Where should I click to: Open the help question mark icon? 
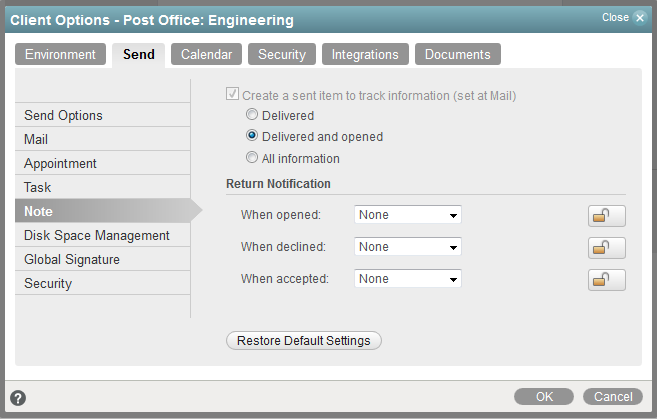pos(18,398)
